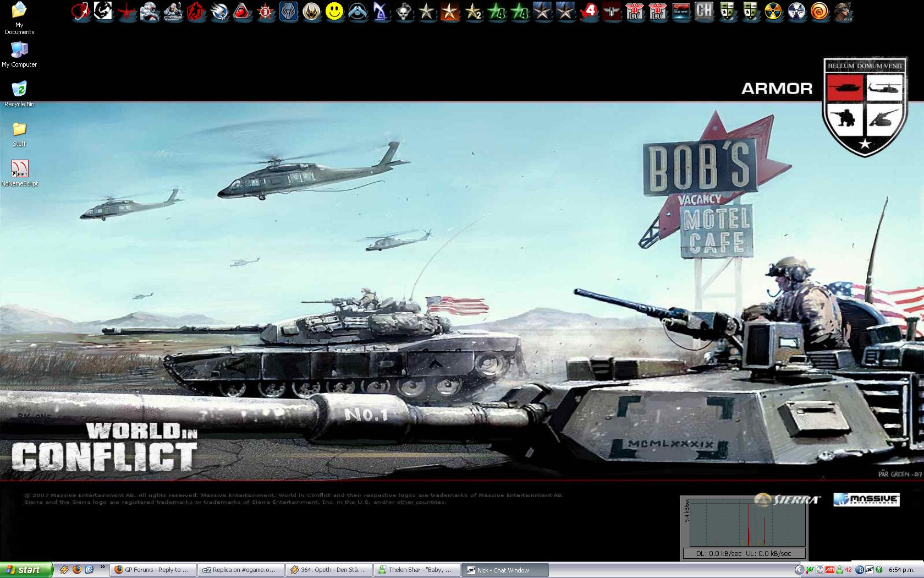
Task: Open the Crysis nanosuit face shortcut
Action: click(150, 11)
